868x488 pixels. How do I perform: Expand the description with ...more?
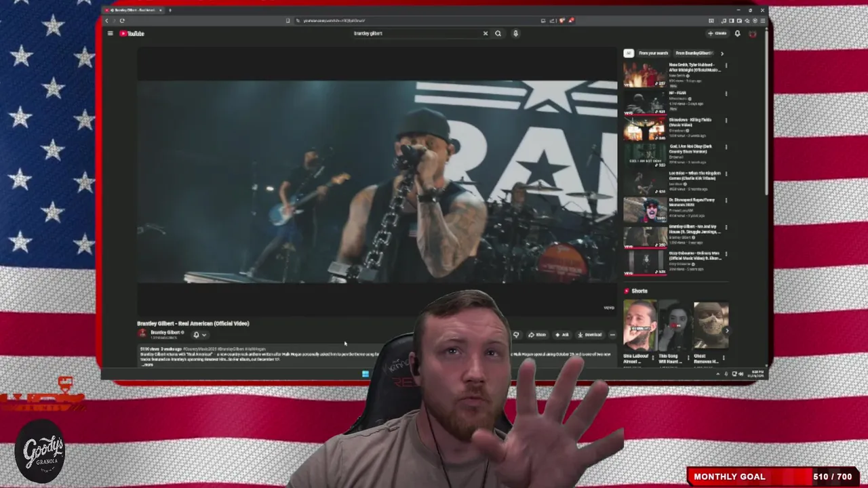(147, 364)
